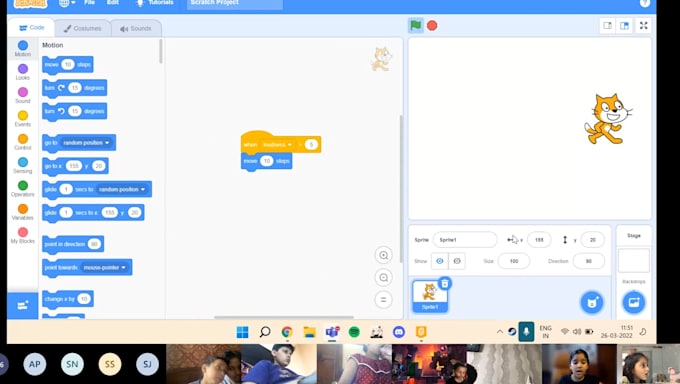The width and height of the screenshot is (680, 384).
Task: Delete Sprite1 with trash icon
Action: [445, 283]
